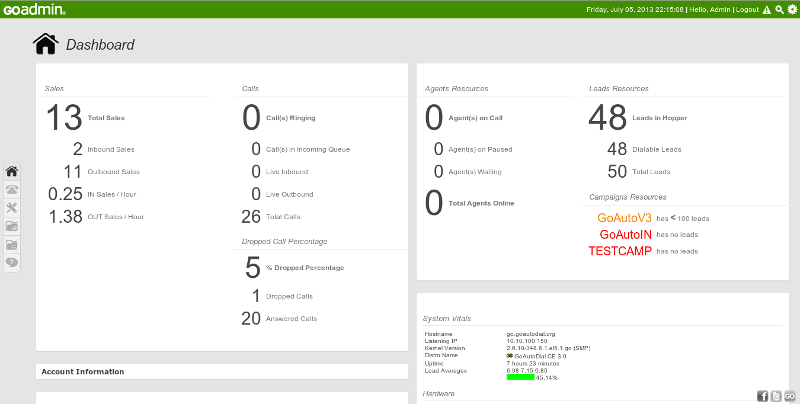Open the settings gear icon in header
Image resolution: width=800 pixels, height=404 pixels.
point(792,10)
